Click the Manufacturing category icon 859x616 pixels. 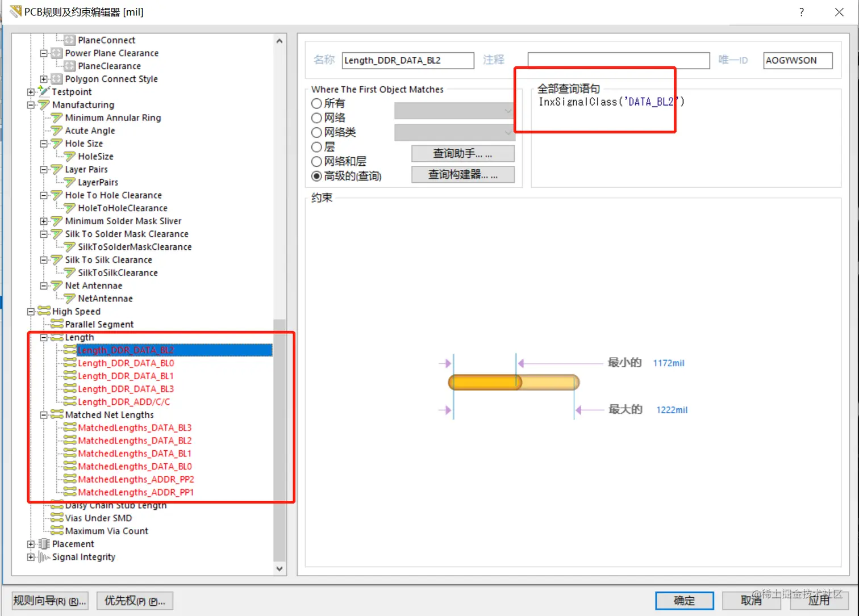(x=44, y=104)
